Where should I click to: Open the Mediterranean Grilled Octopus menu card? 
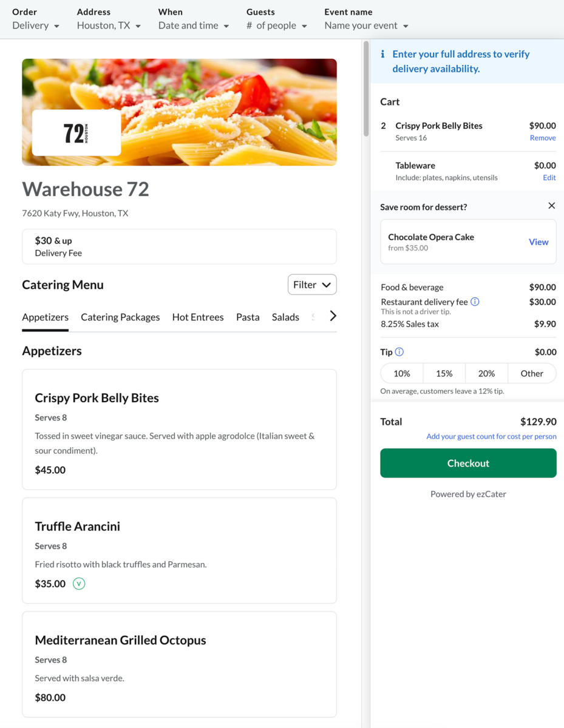[x=179, y=664]
